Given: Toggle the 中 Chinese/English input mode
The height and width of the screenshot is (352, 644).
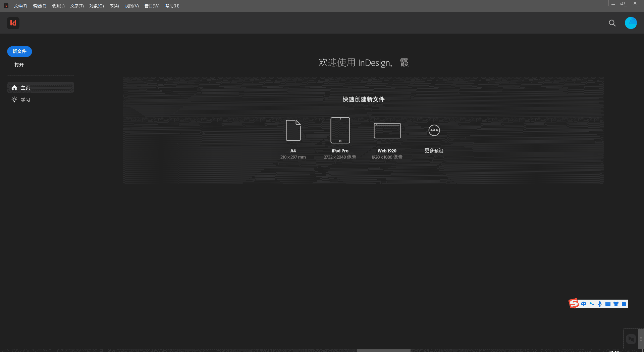Looking at the screenshot, I should (x=584, y=304).
